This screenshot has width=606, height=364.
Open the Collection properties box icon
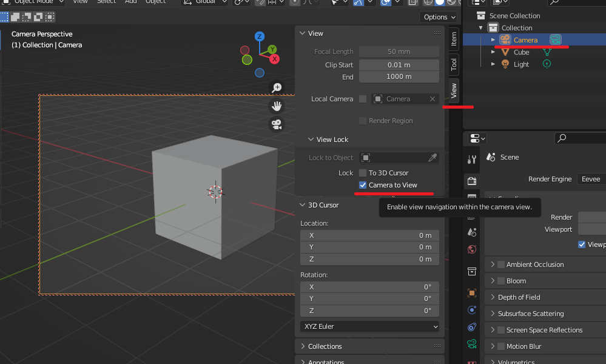[x=472, y=272]
